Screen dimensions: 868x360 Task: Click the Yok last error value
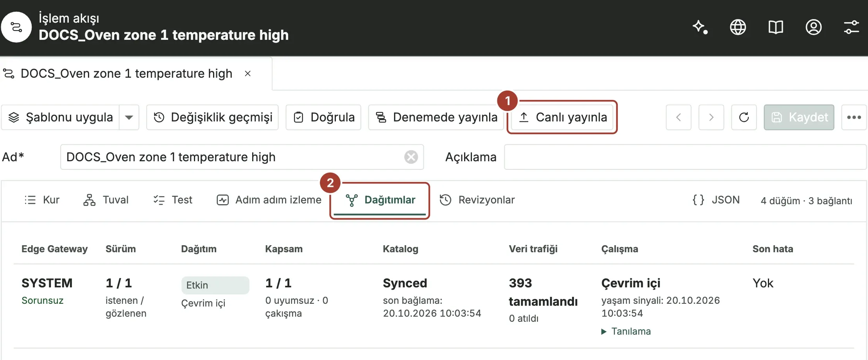point(763,283)
